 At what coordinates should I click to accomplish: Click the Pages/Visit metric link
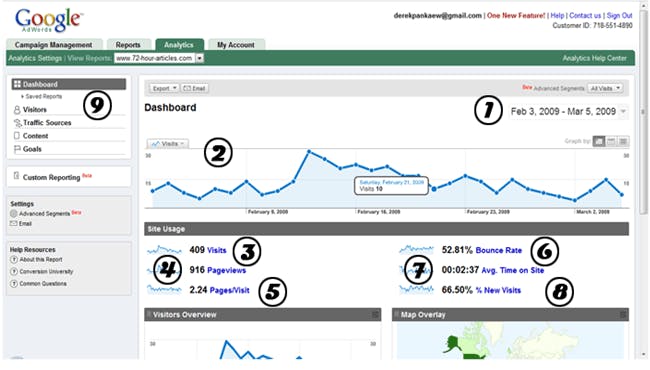pos(230,290)
